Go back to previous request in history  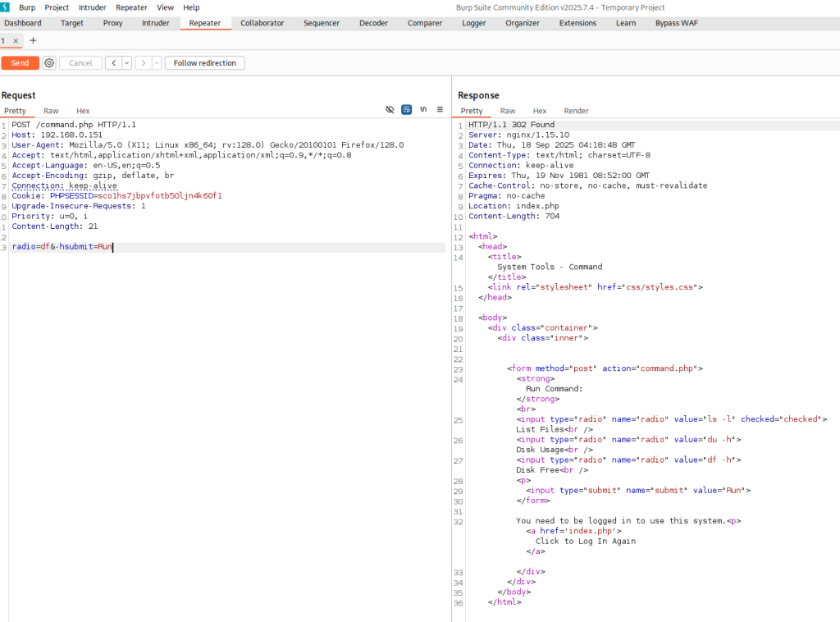tap(114, 63)
